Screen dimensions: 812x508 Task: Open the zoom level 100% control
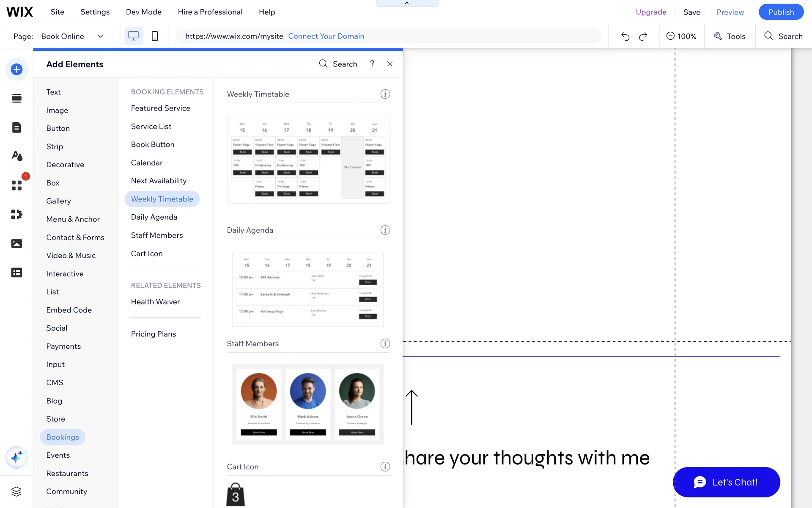pos(681,36)
